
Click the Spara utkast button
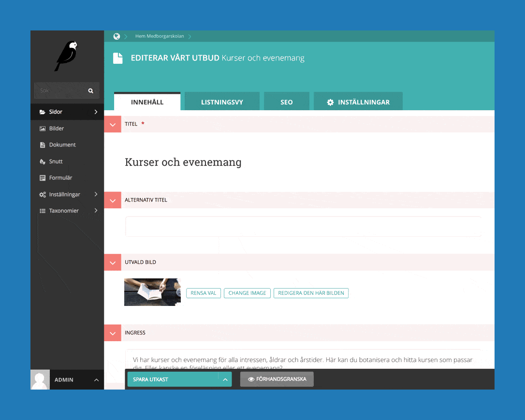pos(173,379)
